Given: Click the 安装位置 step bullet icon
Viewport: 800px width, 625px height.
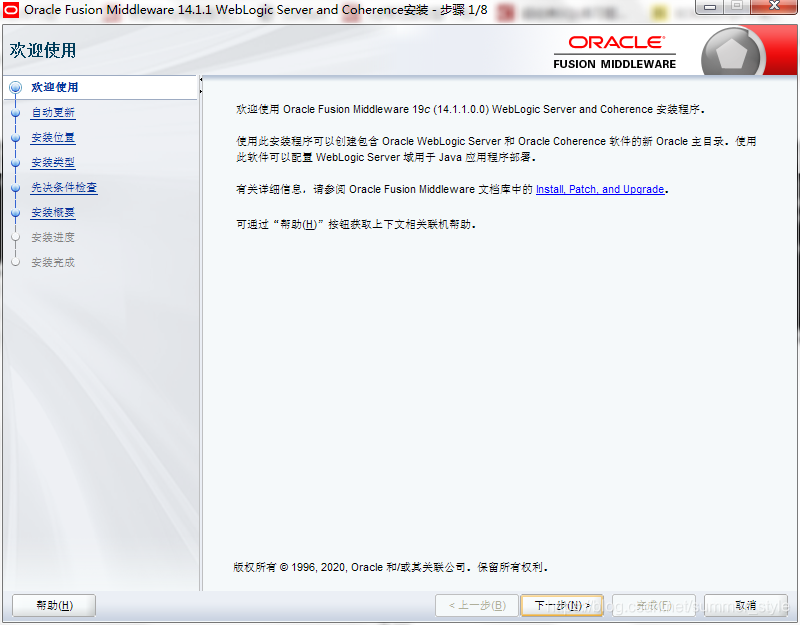Looking at the screenshot, I should (x=16, y=138).
